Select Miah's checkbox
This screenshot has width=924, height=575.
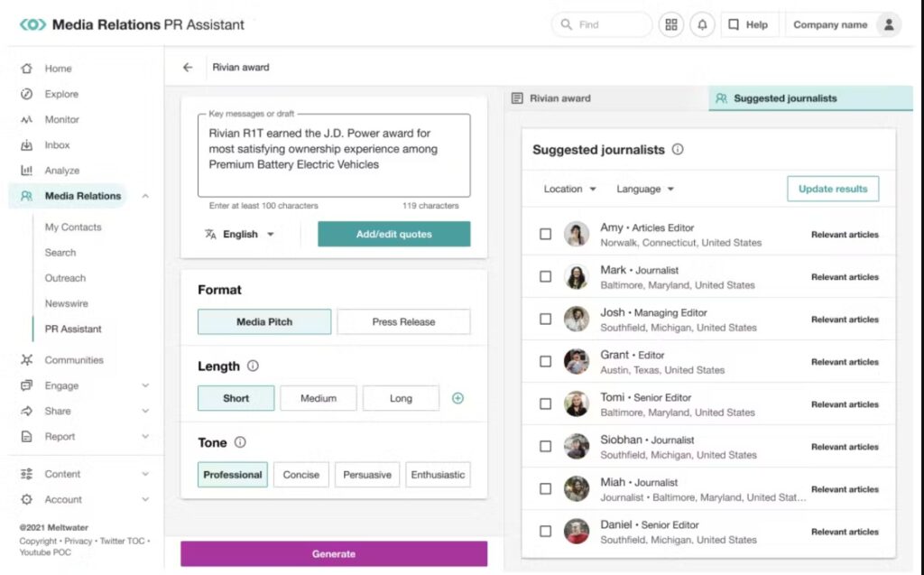546,489
